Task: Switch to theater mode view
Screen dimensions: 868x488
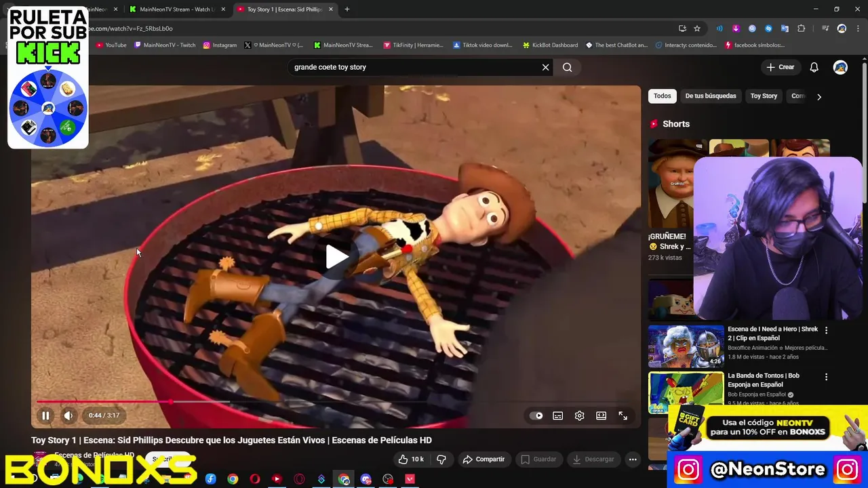Action: pyautogui.click(x=601, y=415)
